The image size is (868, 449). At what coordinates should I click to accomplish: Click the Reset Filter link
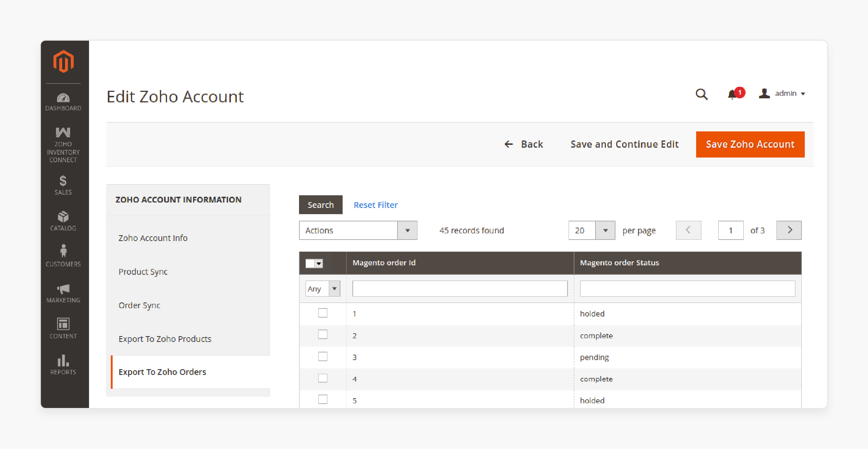click(x=376, y=205)
